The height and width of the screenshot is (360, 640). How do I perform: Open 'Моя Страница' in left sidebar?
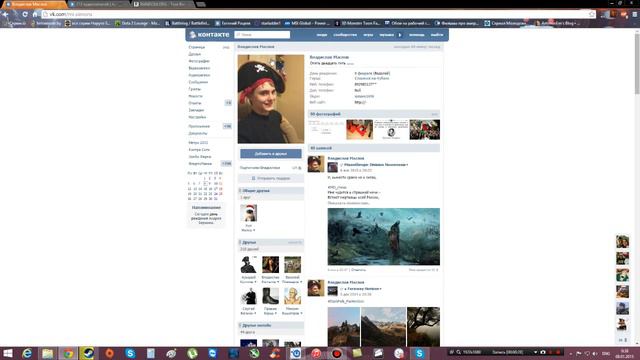(x=197, y=47)
